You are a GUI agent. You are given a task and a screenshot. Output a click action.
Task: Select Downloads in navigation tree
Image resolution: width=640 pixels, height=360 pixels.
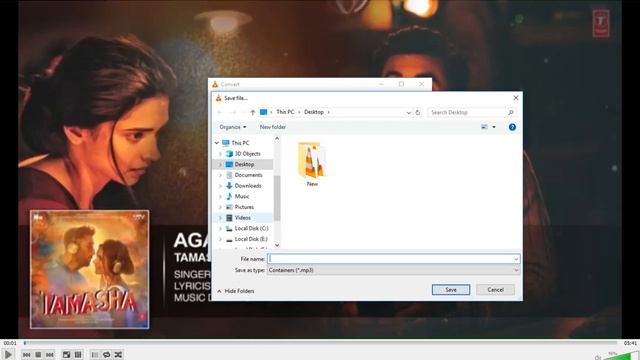pyautogui.click(x=248, y=186)
